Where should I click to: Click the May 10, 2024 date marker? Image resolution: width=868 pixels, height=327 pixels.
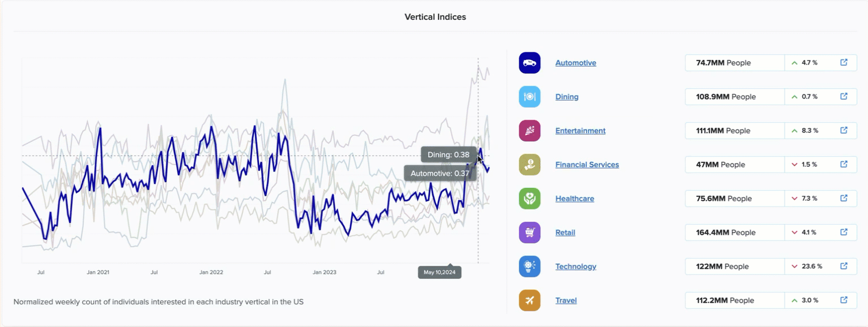(440, 273)
